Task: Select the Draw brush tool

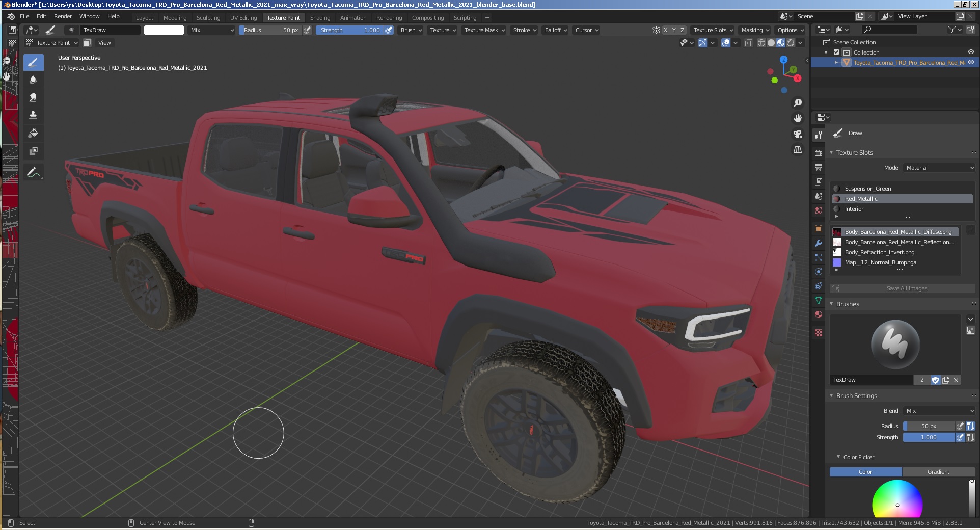Action: 33,63
